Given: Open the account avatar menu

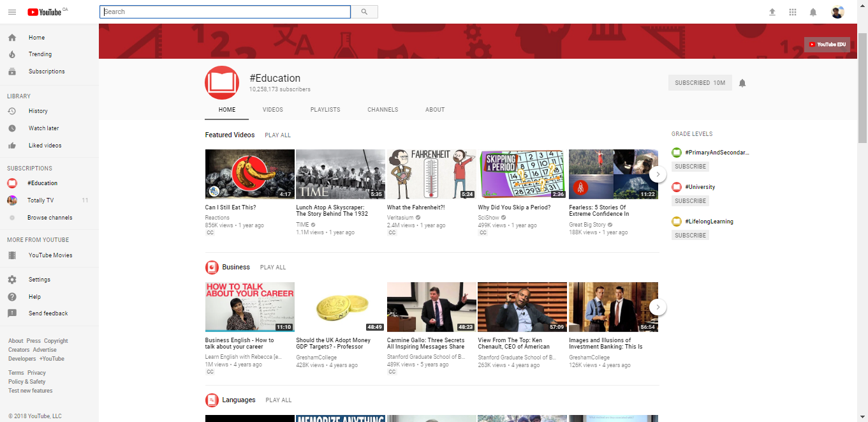Looking at the screenshot, I should pyautogui.click(x=838, y=12).
